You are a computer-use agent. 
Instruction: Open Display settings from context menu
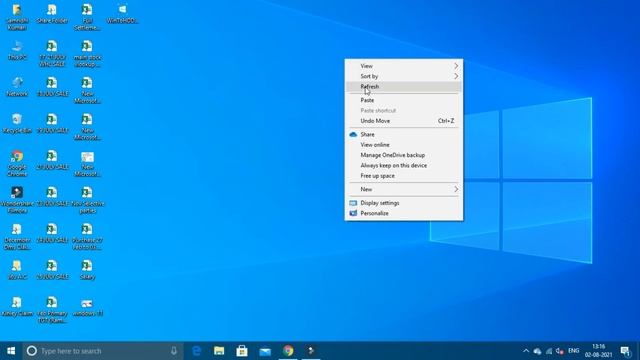[x=404, y=203]
